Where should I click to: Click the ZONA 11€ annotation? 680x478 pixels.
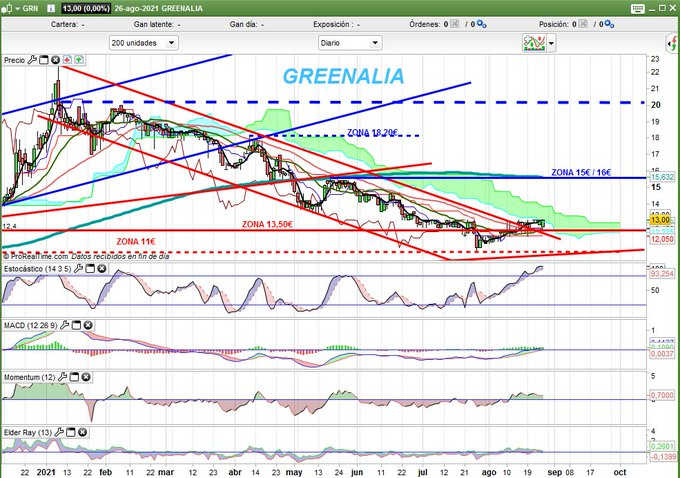(136, 242)
